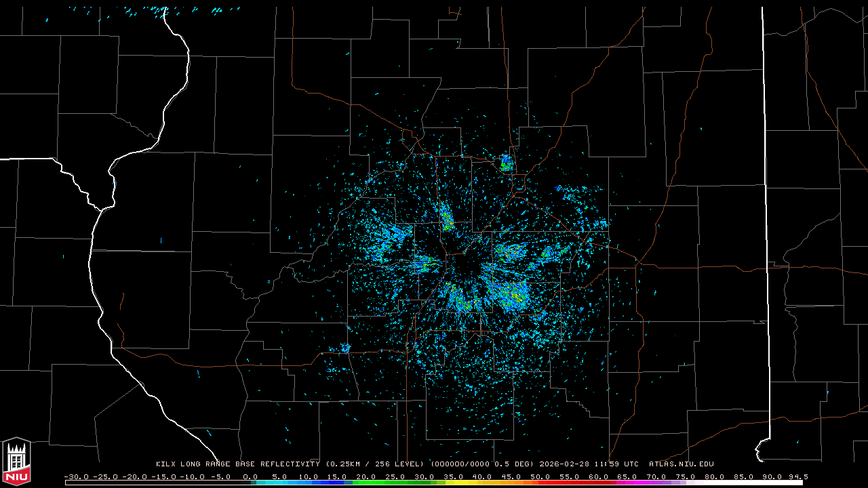Click the 50.0 scale label
The height and width of the screenshot is (488, 868).
click(540, 476)
